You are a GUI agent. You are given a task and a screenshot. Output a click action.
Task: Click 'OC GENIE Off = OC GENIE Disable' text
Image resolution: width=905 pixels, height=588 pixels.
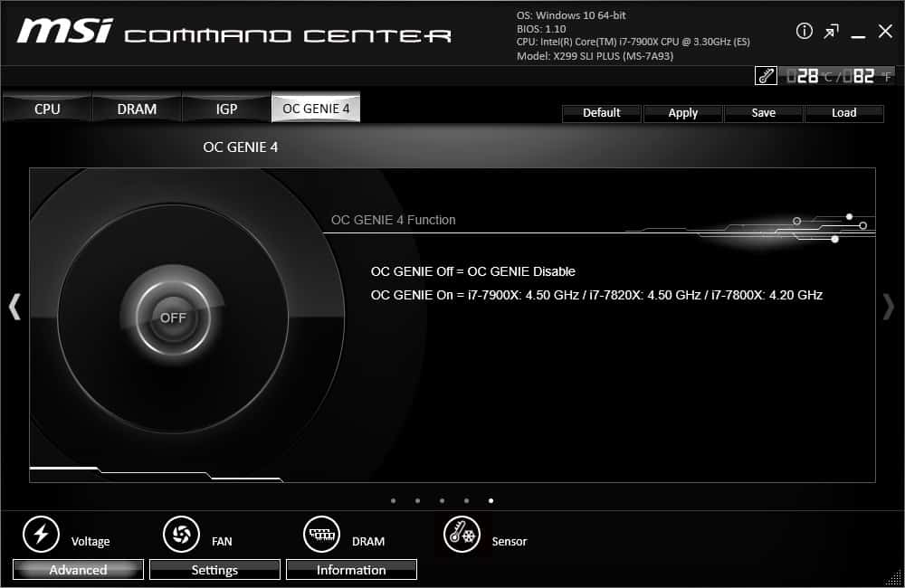point(472,271)
